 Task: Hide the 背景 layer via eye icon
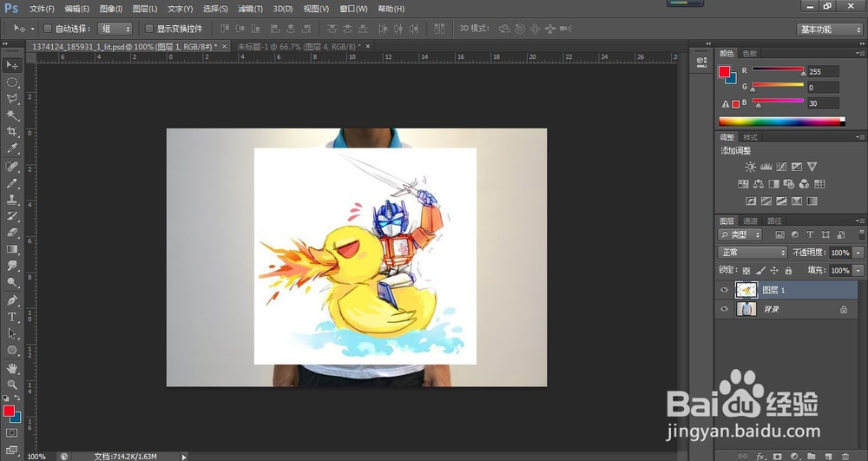724,309
